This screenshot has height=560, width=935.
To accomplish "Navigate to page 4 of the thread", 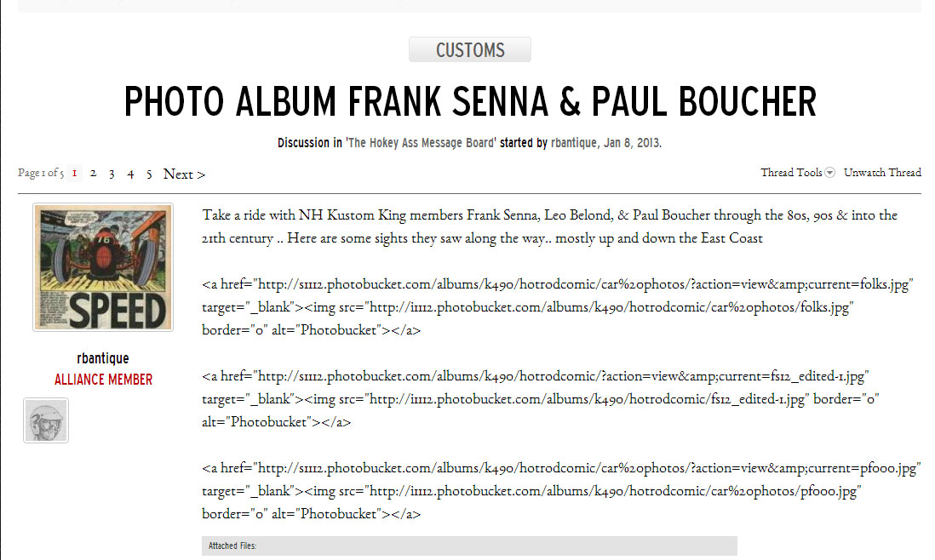I will pos(130,174).
